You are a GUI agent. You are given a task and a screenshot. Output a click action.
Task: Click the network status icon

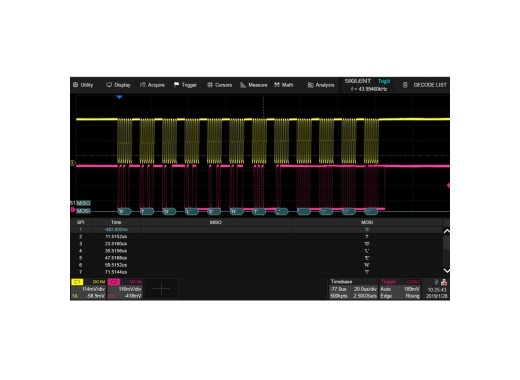(444, 282)
